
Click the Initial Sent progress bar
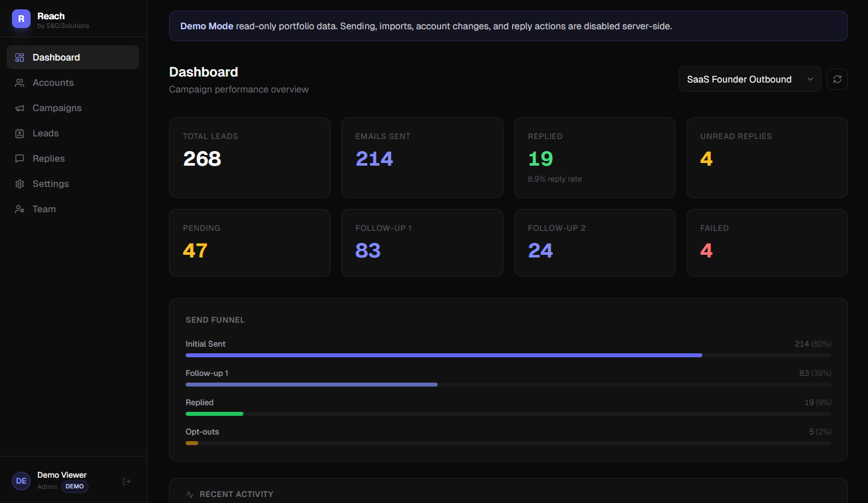coord(508,355)
